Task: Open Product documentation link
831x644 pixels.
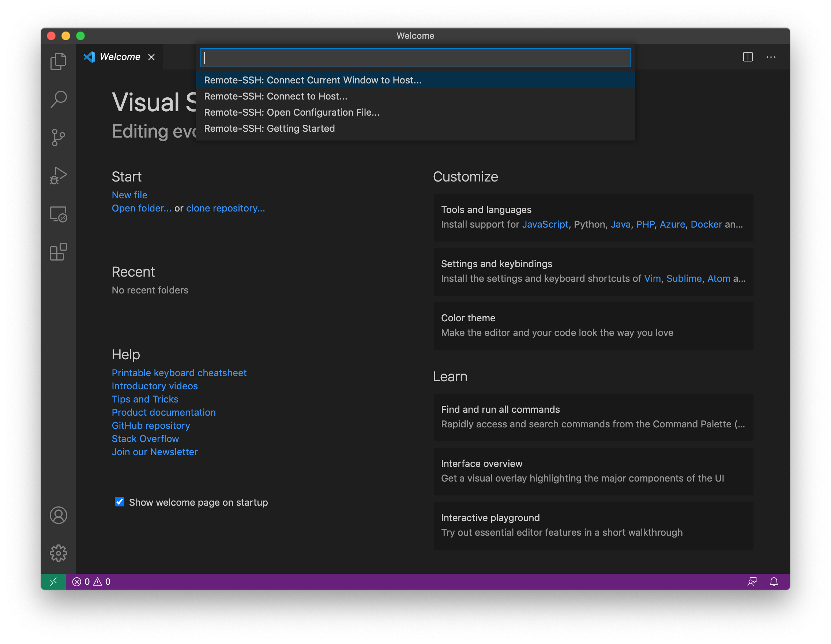Action: [x=163, y=412]
